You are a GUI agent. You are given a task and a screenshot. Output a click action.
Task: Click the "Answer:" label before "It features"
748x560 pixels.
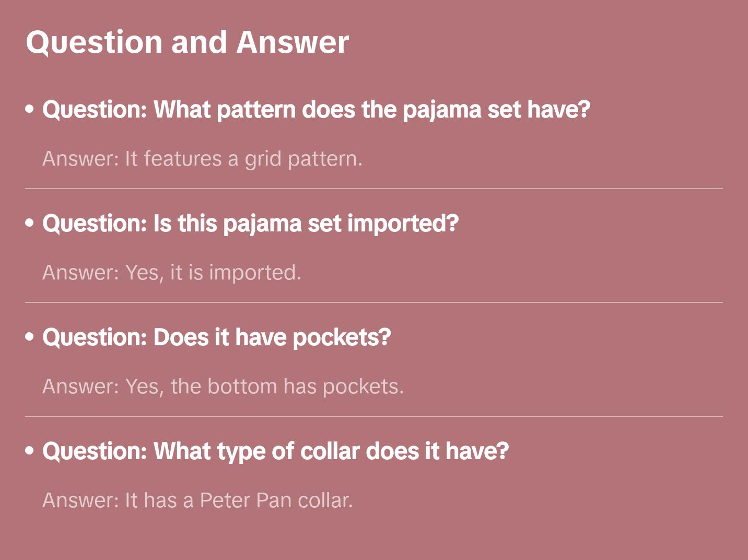81,159
